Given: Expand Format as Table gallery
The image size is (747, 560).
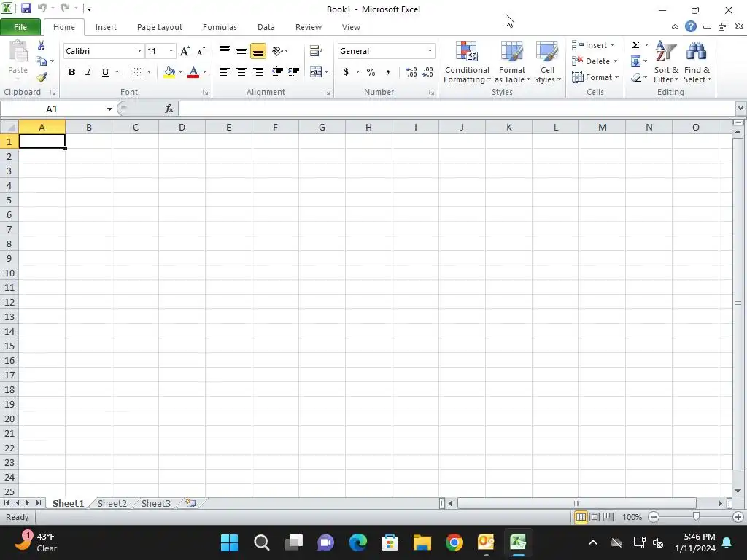Looking at the screenshot, I should click(x=512, y=62).
